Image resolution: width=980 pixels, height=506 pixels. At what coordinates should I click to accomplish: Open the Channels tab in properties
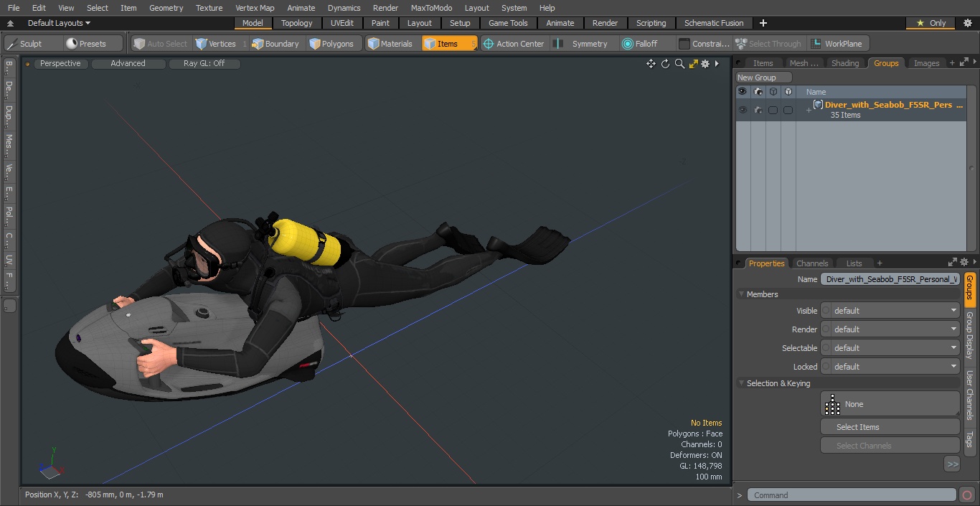coord(812,263)
